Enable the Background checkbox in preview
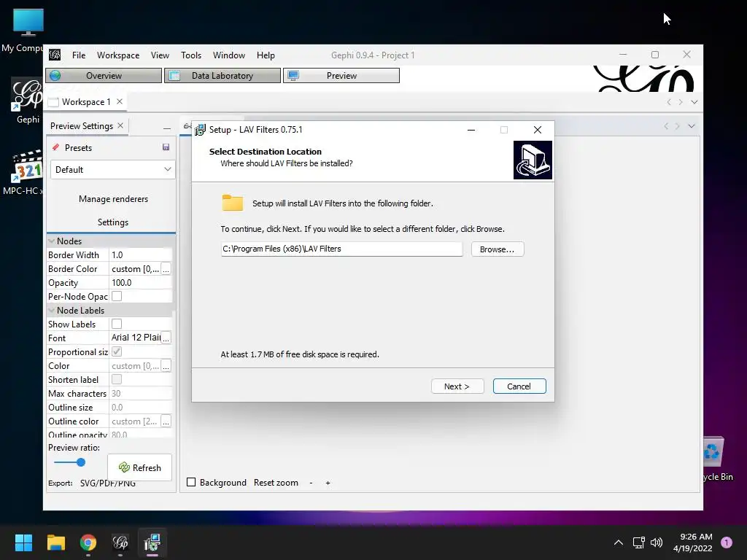Screen dimensions: 747x560 click(191, 482)
